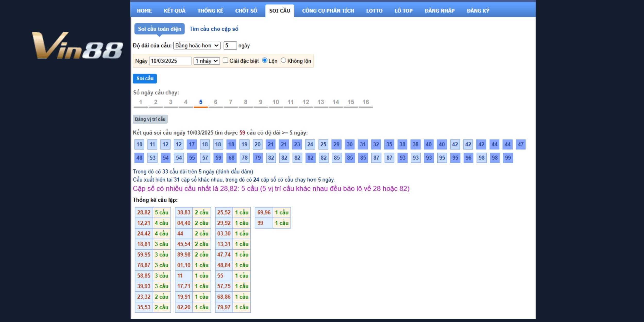Click pair 35,53 in statistics table
Viewport: 644px width, 322px height.
[144, 308]
